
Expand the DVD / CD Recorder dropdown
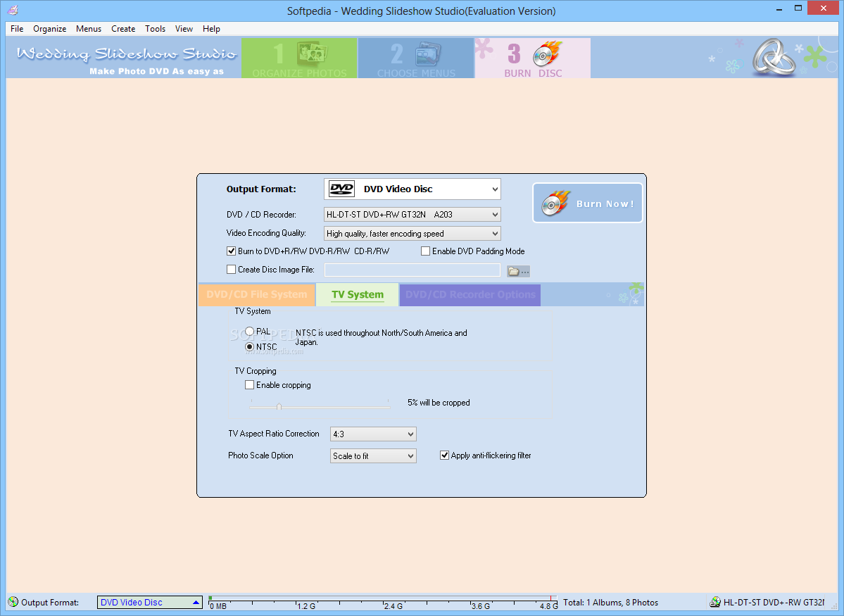pos(412,214)
